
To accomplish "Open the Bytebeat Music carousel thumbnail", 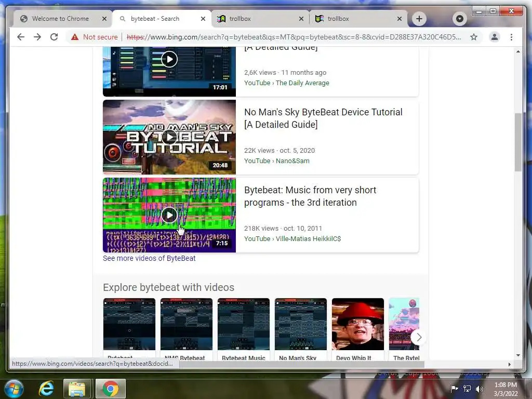I will pyautogui.click(x=244, y=324).
